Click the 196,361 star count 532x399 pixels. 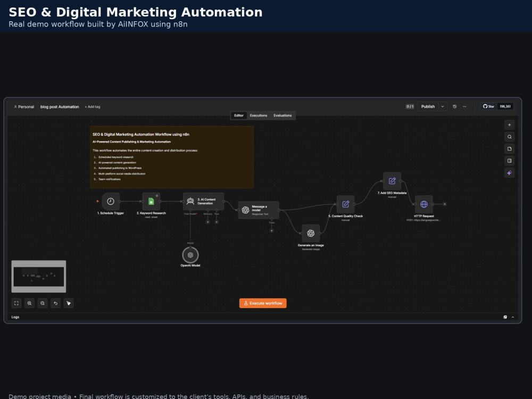coord(505,106)
